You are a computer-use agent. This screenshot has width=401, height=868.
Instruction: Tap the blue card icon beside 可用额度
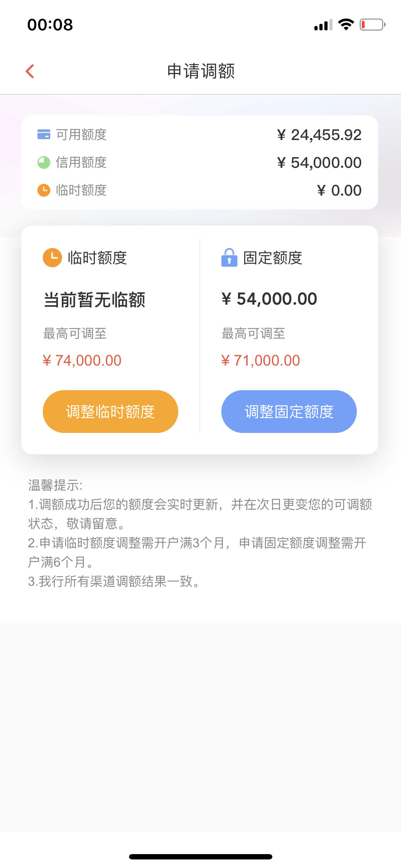coord(44,135)
